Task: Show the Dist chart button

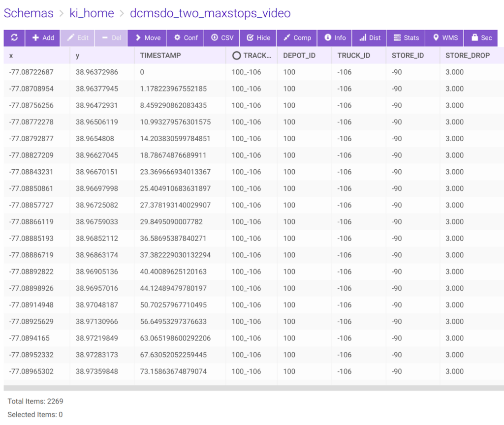Action: click(x=370, y=38)
